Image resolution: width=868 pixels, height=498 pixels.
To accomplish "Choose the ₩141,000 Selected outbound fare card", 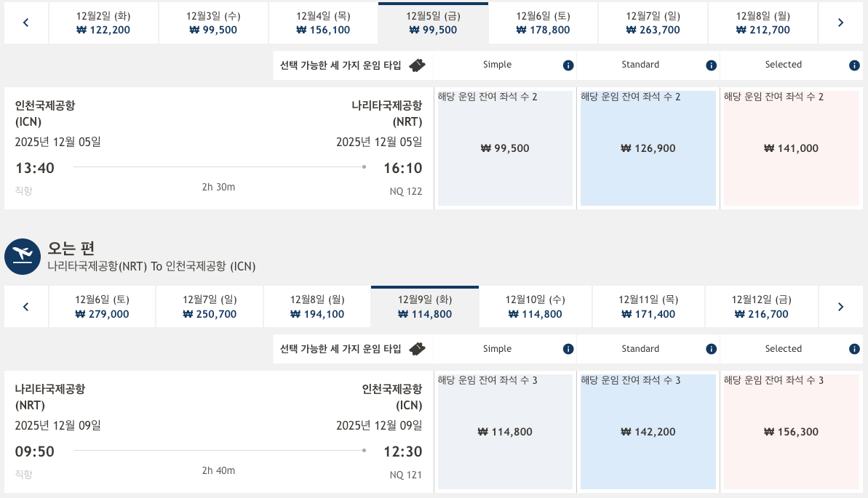I will pyautogui.click(x=791, y=148).
